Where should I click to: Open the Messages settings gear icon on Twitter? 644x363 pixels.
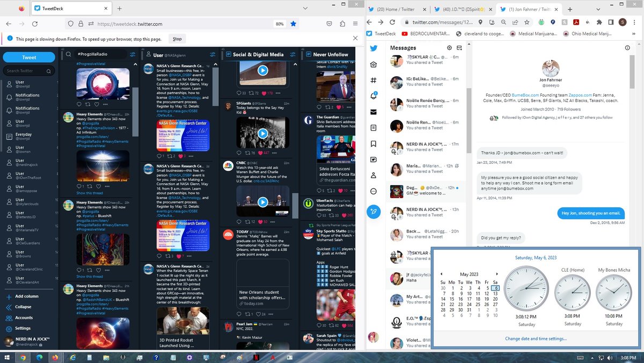450,48
